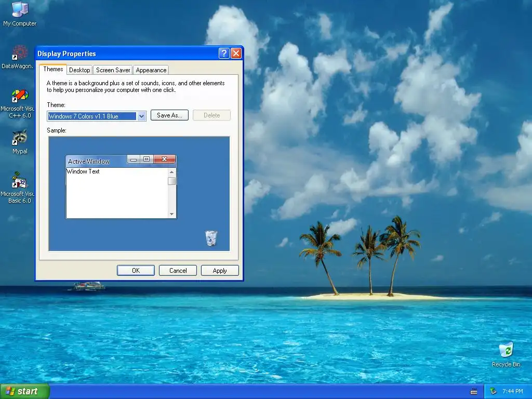
Task: Click the 'Window Text' sample text
Action: [x=83, y=171]
